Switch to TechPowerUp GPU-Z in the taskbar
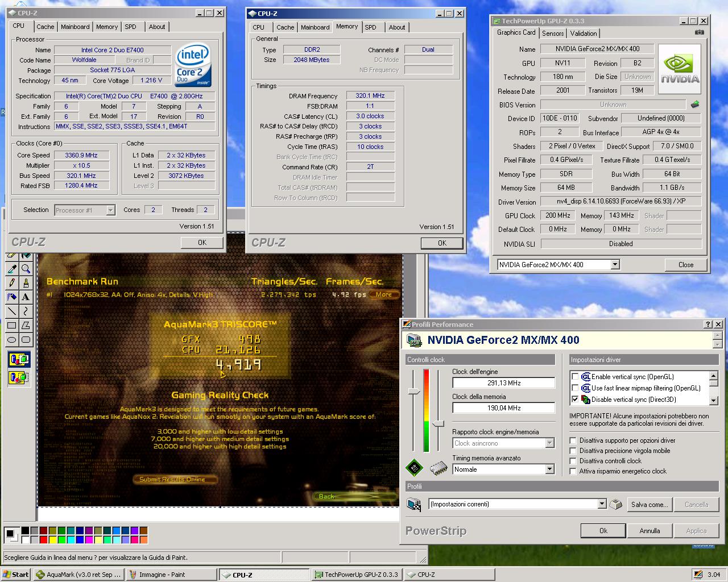 point(356,575)
